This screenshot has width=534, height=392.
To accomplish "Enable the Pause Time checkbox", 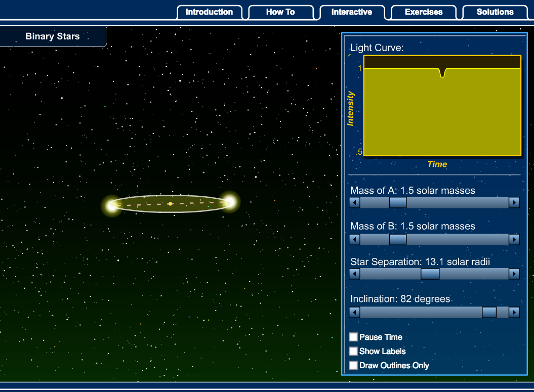I will click(353, 337).
